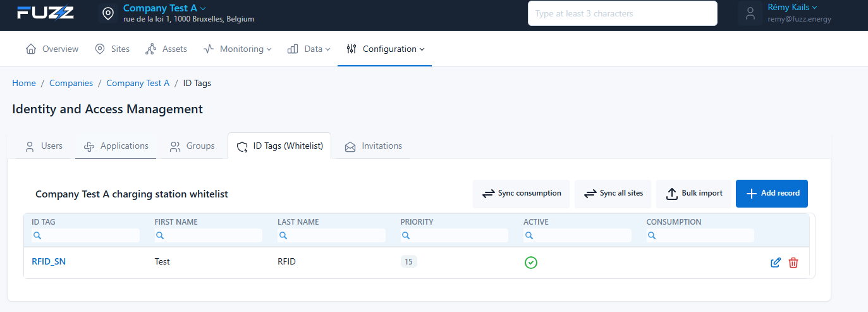Click the rue de la loi address text

pyautogui.click(x=188, y=19)
